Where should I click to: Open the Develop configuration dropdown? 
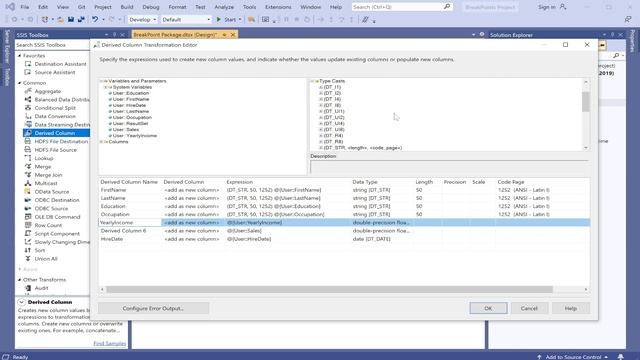[x=142, y=19]
